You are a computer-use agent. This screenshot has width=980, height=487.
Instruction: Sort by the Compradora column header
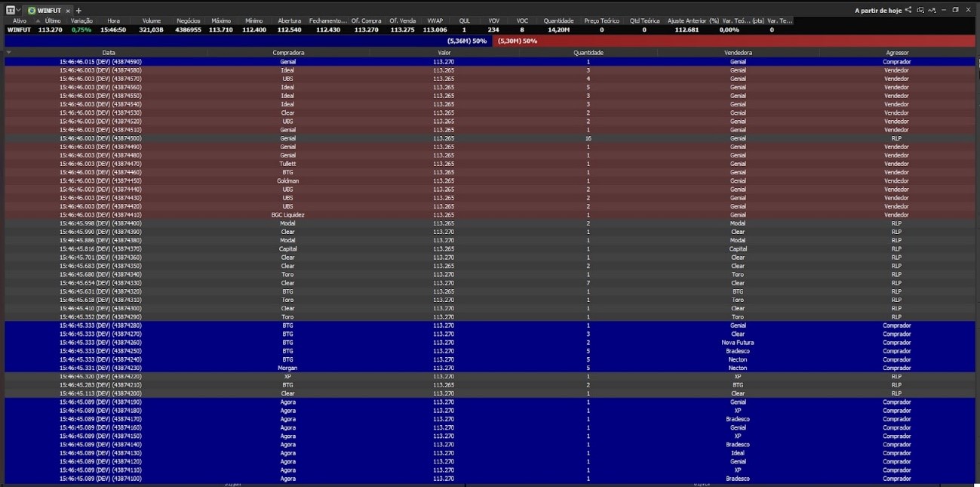pyautogui.click(x=288, y=53)
